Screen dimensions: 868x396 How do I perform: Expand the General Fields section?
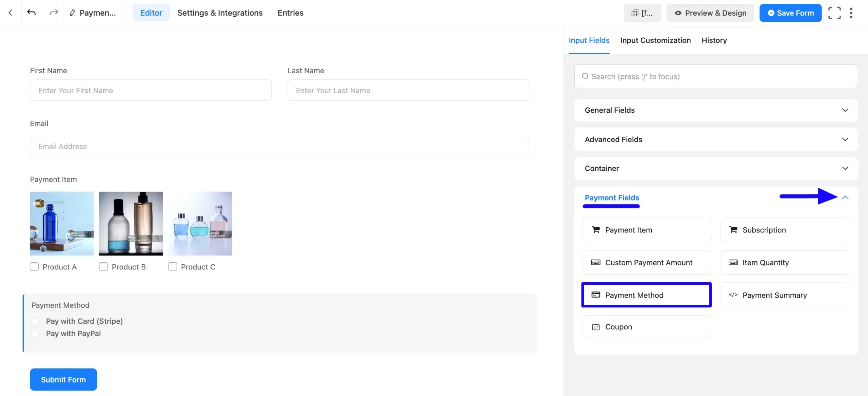tap(716, 110)
